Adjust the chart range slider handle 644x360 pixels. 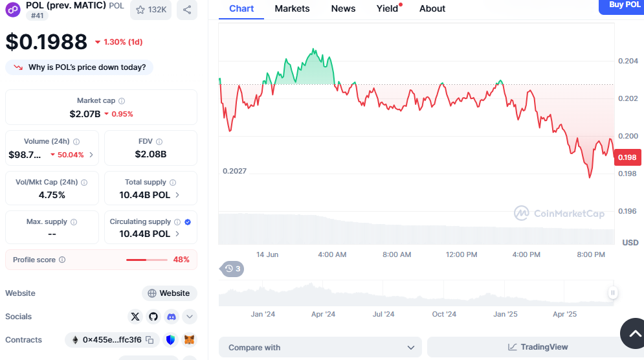coord(613,293)
